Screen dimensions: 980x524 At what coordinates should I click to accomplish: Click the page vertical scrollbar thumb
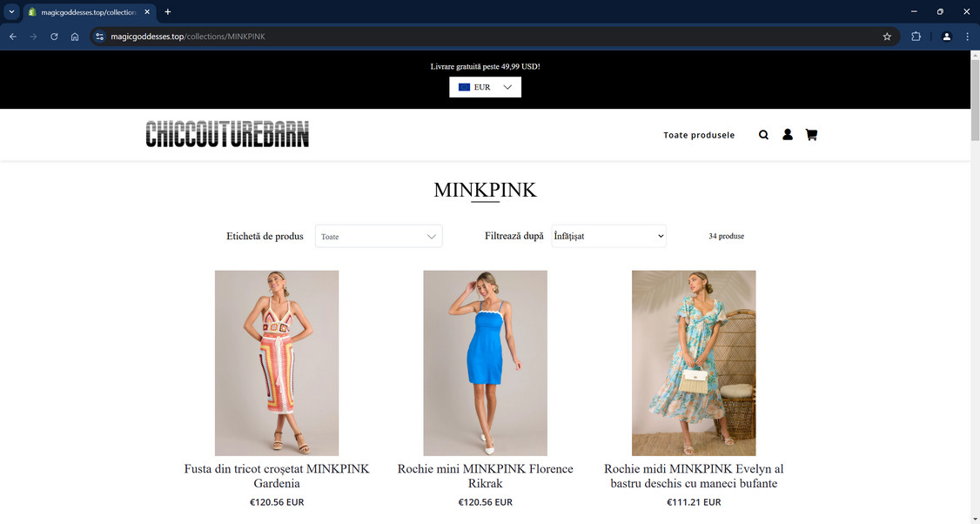pyautogui.click(x=975, y=100)
